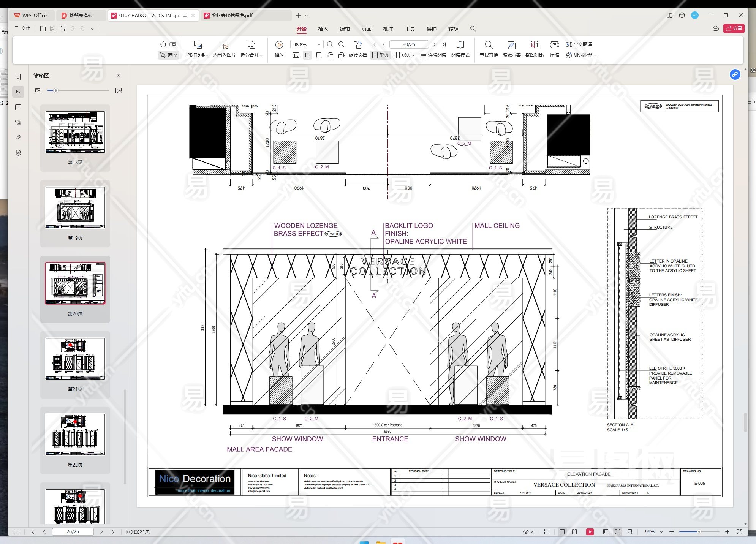756x544 pixels.
Task: Expand the 划词翻译 translation dropdown
Action: click(595, 55)
